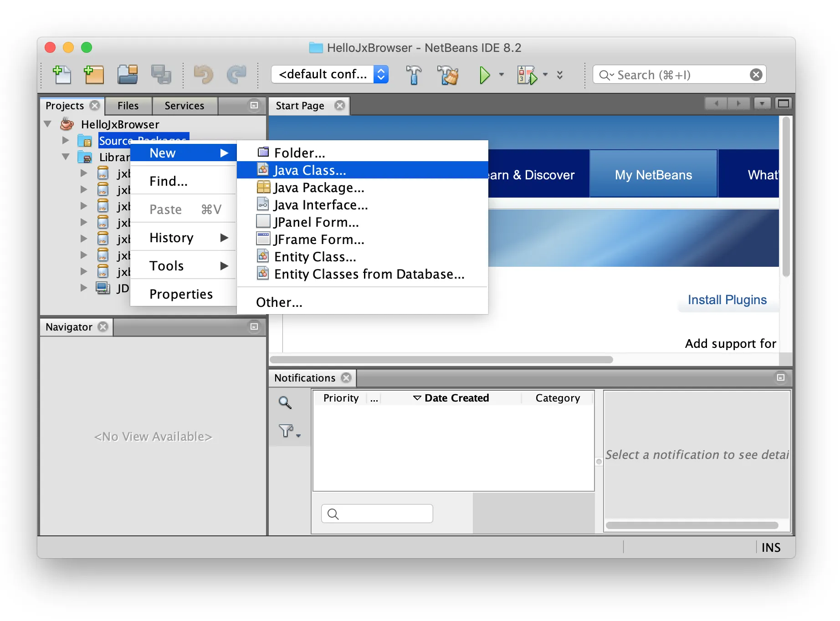The image size is (840, 621).
Task: Select Java Package... from New submenu
Action: [x=363, y=188]
